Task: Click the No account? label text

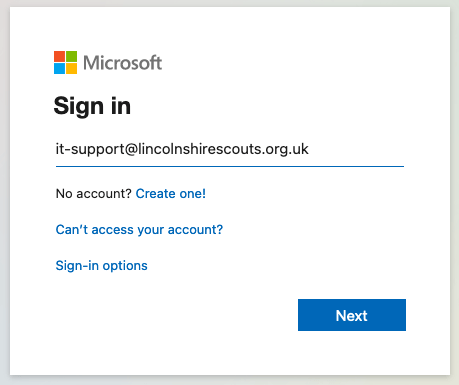Action: pos(94,194)
